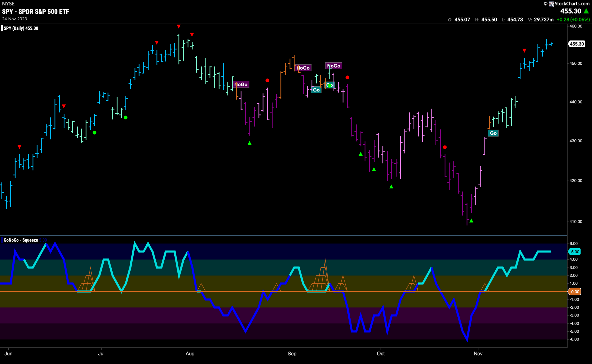Click the Sep label on time axis
Image resolution: width=592 pixels, height=364 pixels.
pyautogui.click(x=292, y=354)
